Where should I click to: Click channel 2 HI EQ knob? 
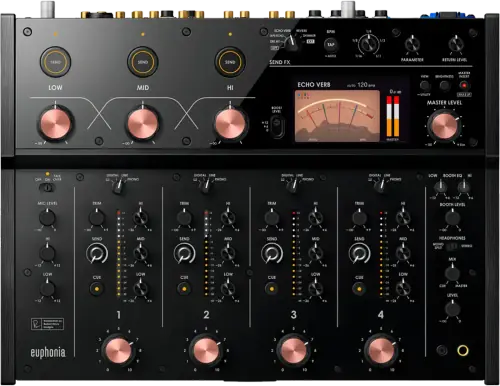coord(228,218)
